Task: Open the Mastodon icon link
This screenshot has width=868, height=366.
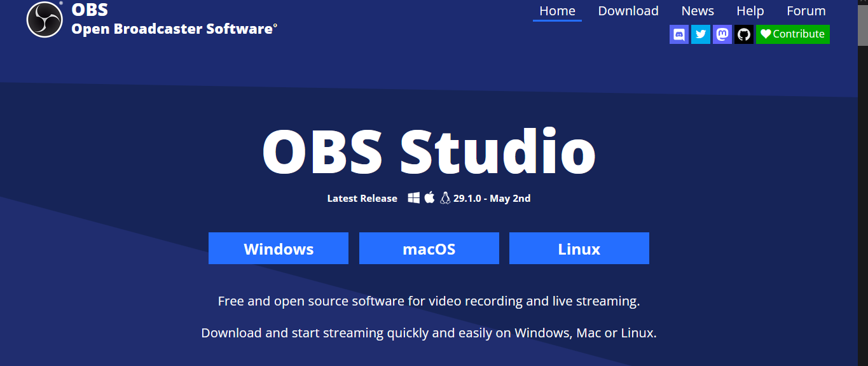Action: [x=722, y=34]
